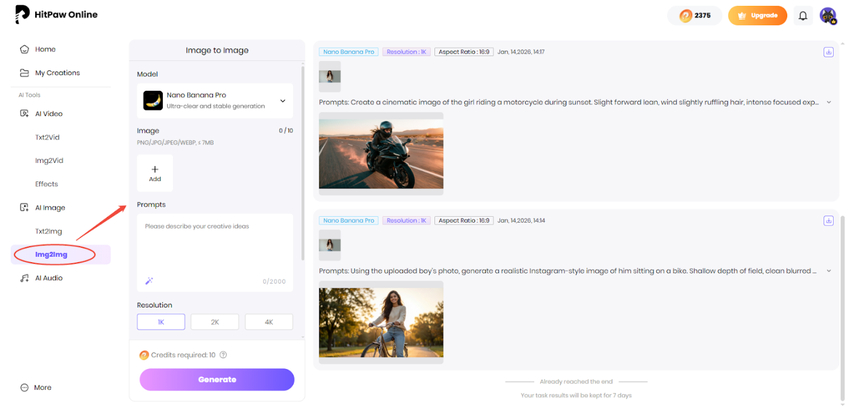
Task: Click the notification bell icon
Action: pos(803,16)
